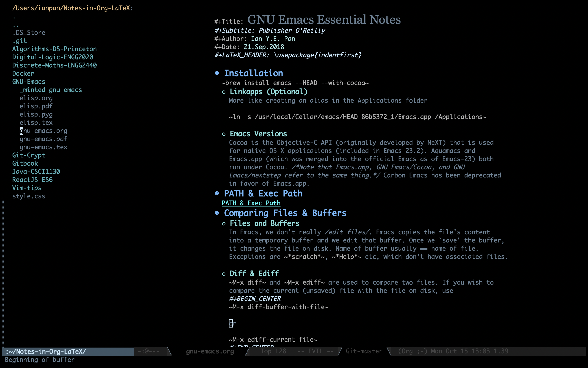The width and height of the screenshot is (588, 368).
Task: Click the ln -s Emacs.app command line
Action: pyautogui.click(x=358, y=117)
